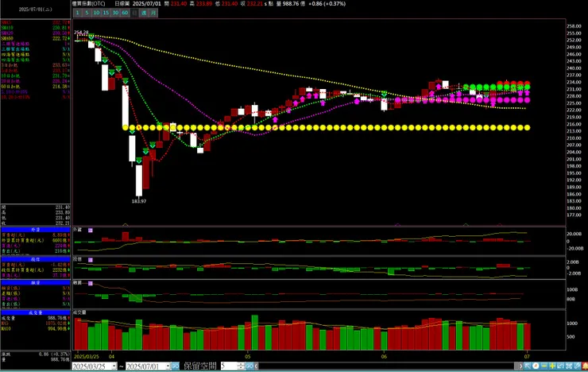Zoom in with the yellow plus icon

pos(552,366)
